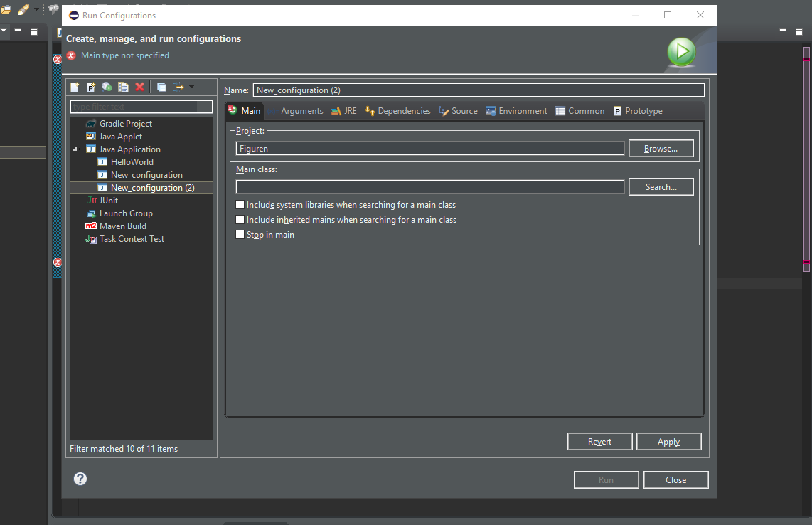Delete the selected launch configuration
The width and height of the screenshot is (812, 525).
click(x=139, y=87)
